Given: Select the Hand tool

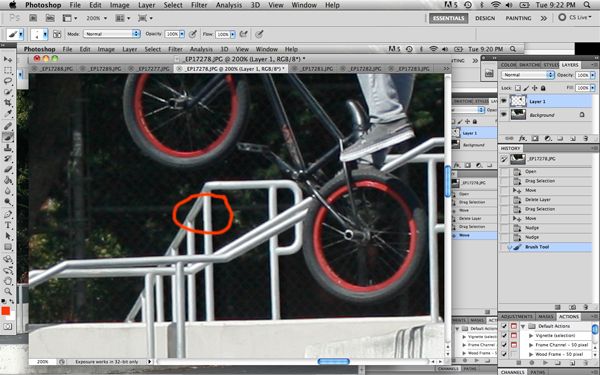Looking at the screenshot, I should pyautogui.click(x=8, y=281).
